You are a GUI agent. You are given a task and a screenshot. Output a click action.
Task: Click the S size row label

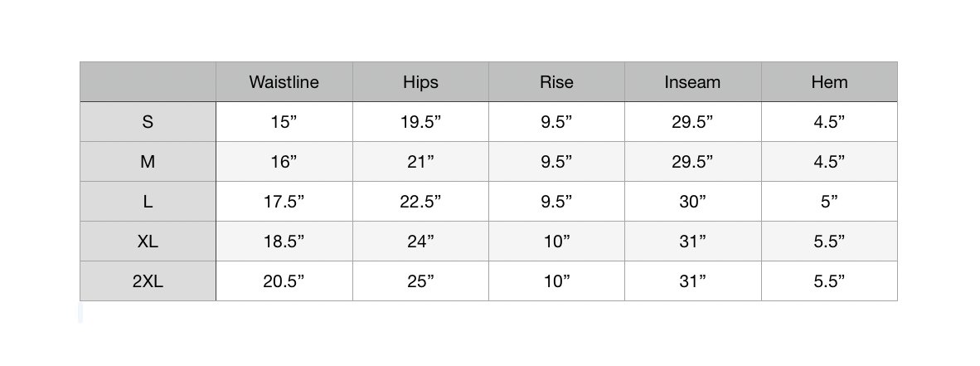tap(148, 122)
